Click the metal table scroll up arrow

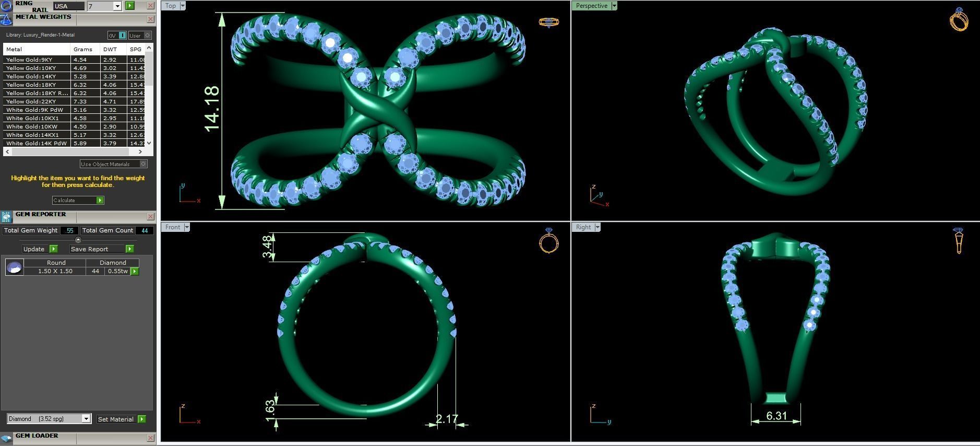coord(149,48)
